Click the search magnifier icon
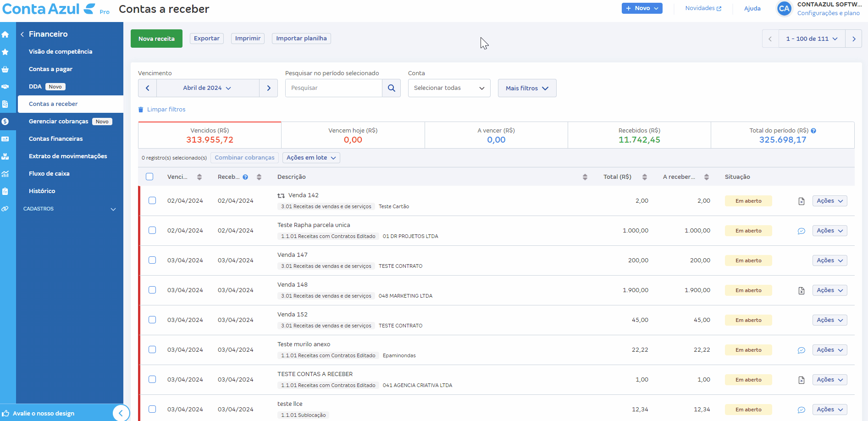The image size is (868, 421). 391,88
